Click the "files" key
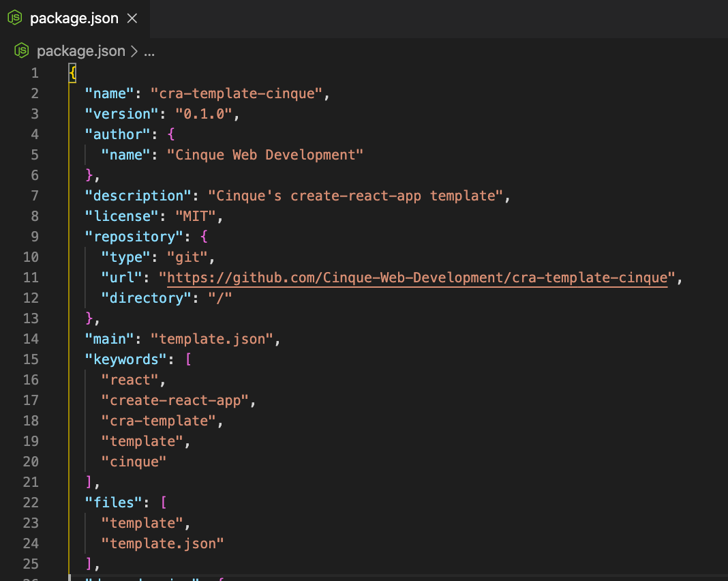728x581 pixels. (x=114, y=502)
